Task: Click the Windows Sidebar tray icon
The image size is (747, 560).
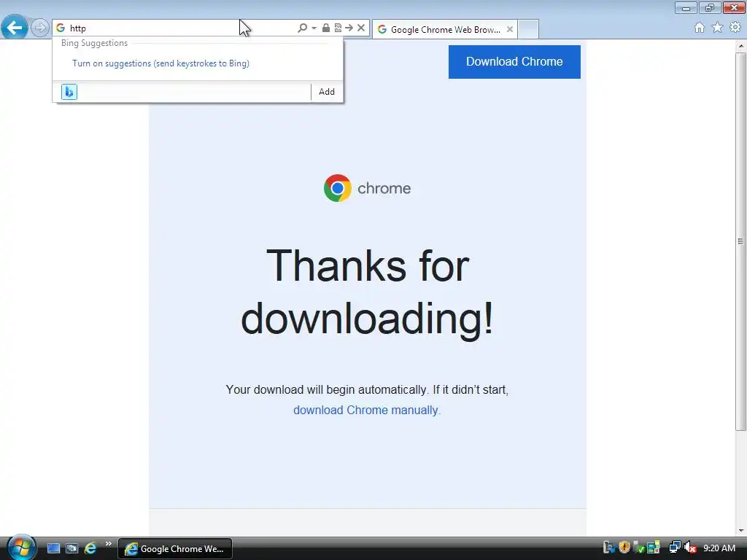Action: (x=653, y=548)
